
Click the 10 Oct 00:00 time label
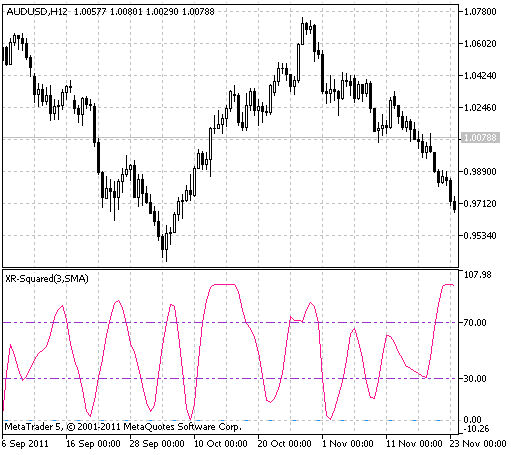[221, 444]
